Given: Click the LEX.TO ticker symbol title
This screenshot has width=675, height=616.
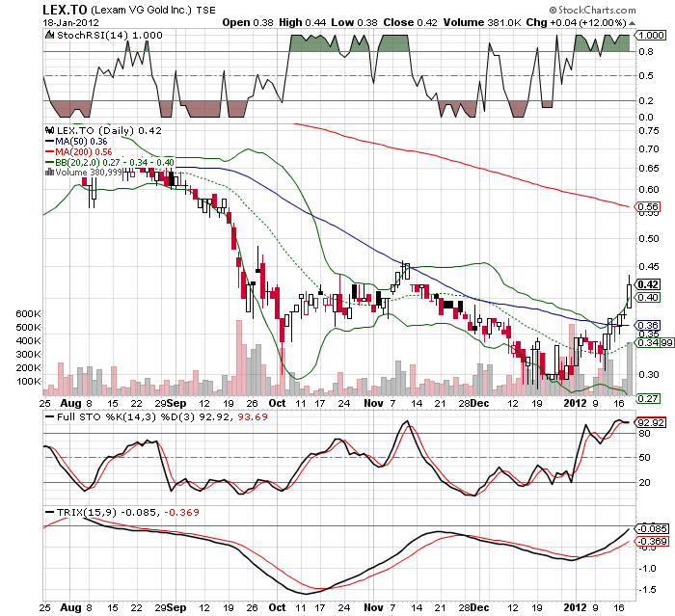Looking at the screenshot, I should point(65,10).
